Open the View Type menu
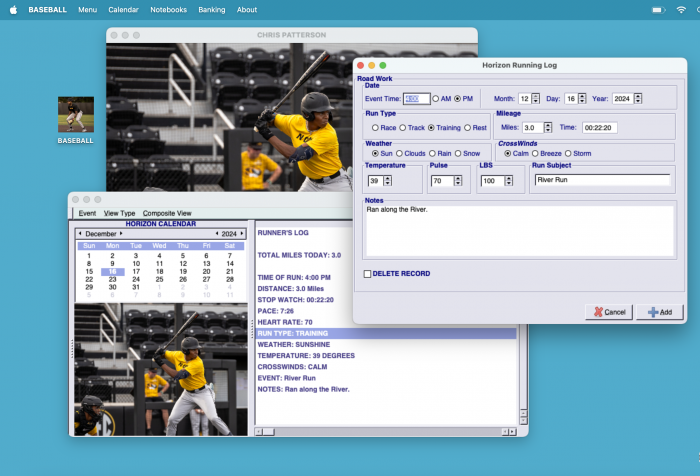Screen dimensions: 700x476 [119, 213]
